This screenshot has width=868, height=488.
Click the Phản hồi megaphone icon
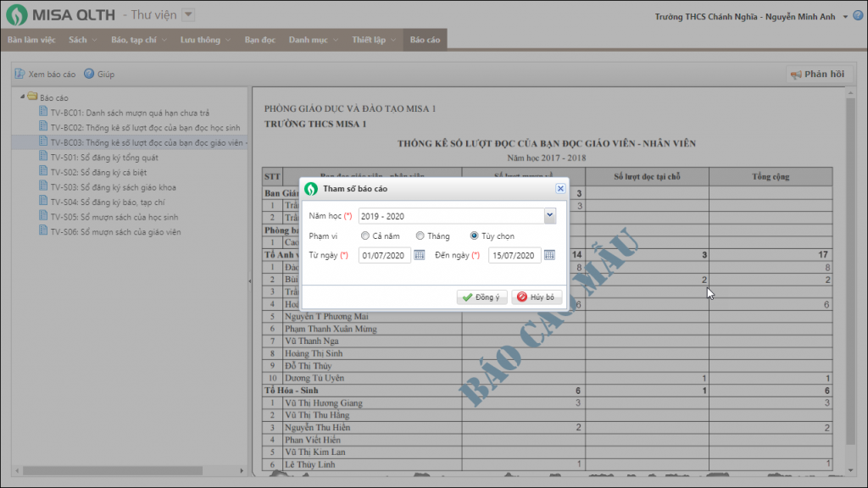(796, 75)
